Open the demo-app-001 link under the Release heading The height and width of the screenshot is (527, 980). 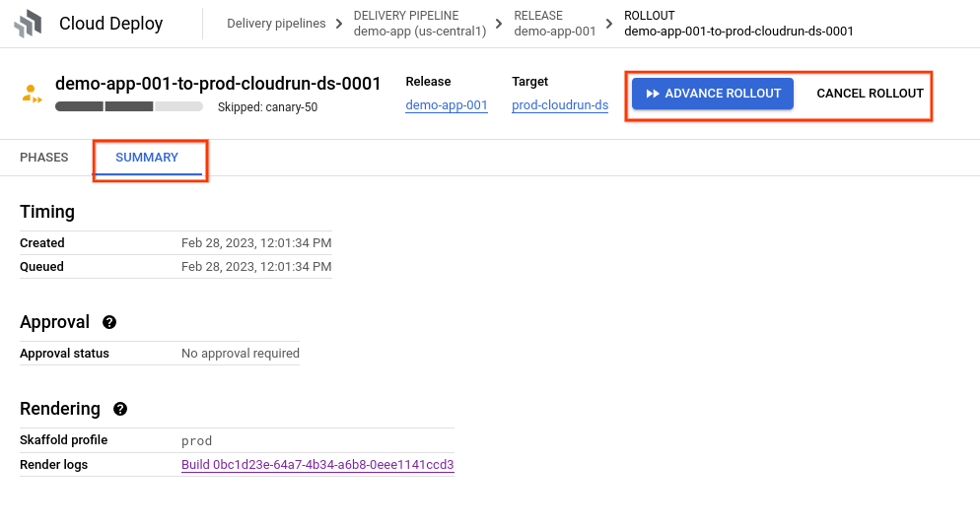[x=447, y=105]
